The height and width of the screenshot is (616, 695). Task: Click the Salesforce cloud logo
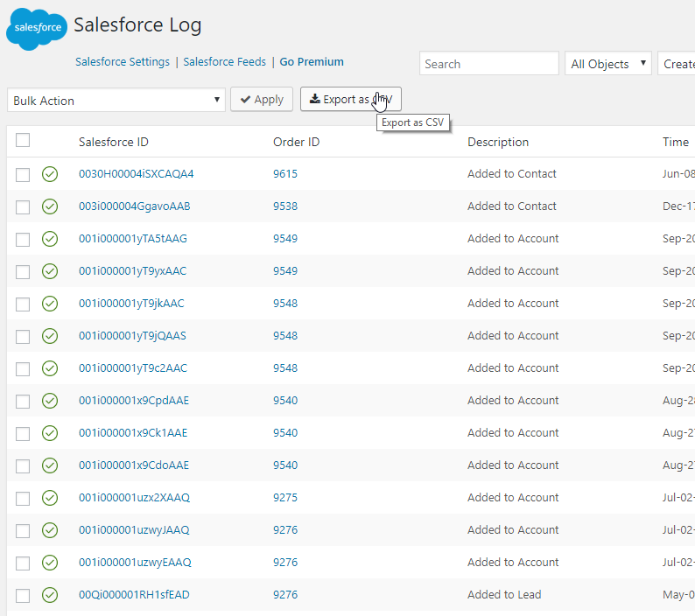pyautogui.click(x=37, y=29)
